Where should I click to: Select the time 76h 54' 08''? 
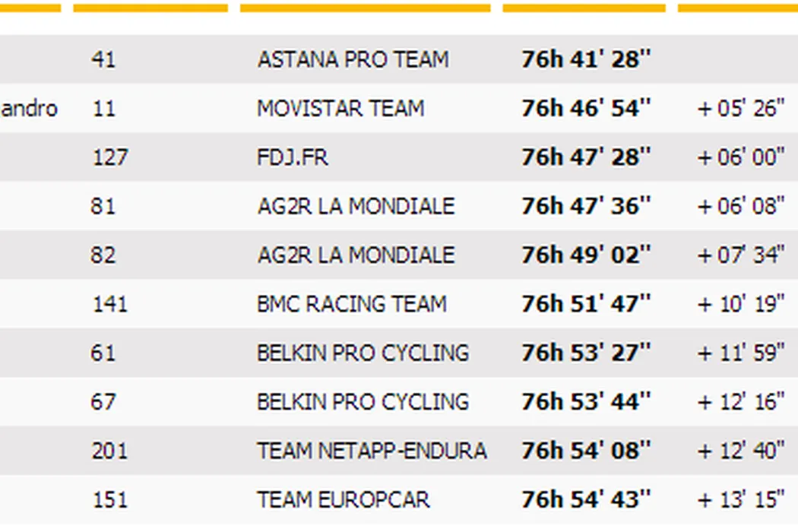tap(586, 451)
